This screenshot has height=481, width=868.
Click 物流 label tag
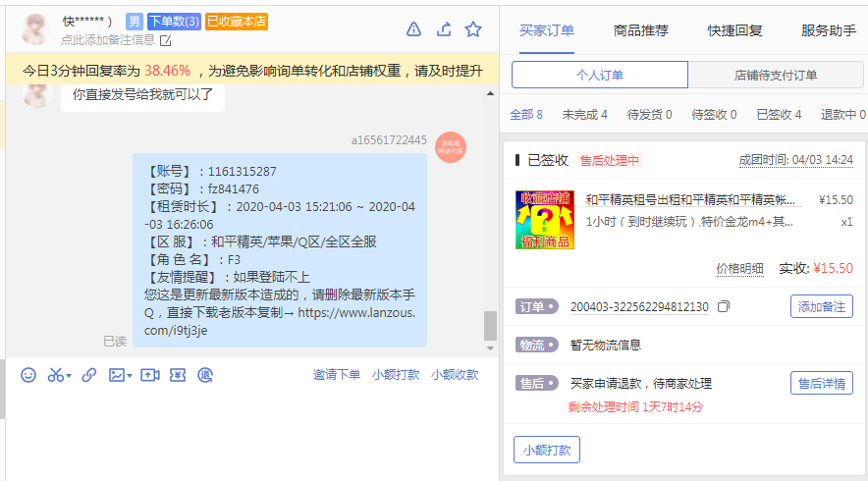pos(536,346)
